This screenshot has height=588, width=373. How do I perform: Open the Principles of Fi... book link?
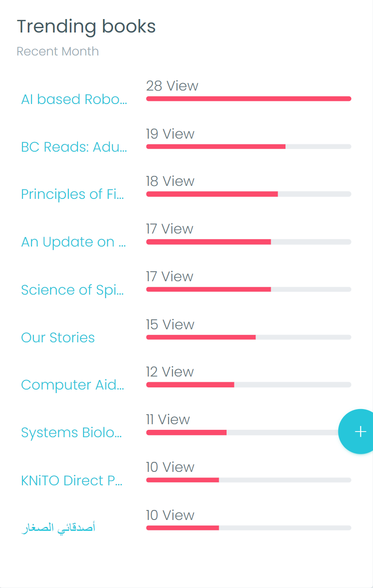coord(73,194)
